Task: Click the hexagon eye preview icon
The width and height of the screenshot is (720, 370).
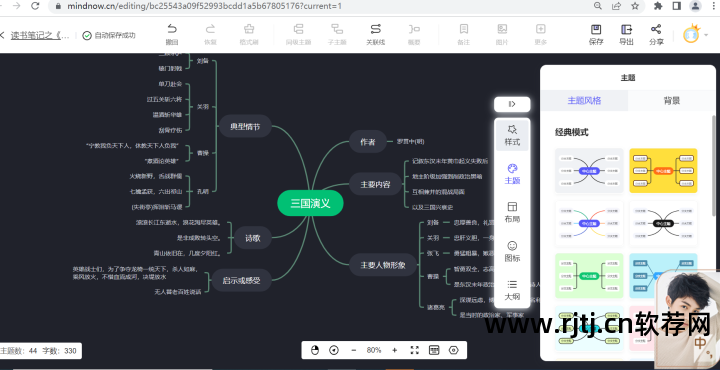Action: [454, 350]
